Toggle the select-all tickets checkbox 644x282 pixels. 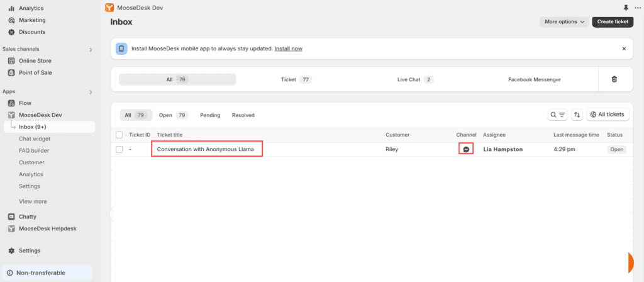[119, 135]
